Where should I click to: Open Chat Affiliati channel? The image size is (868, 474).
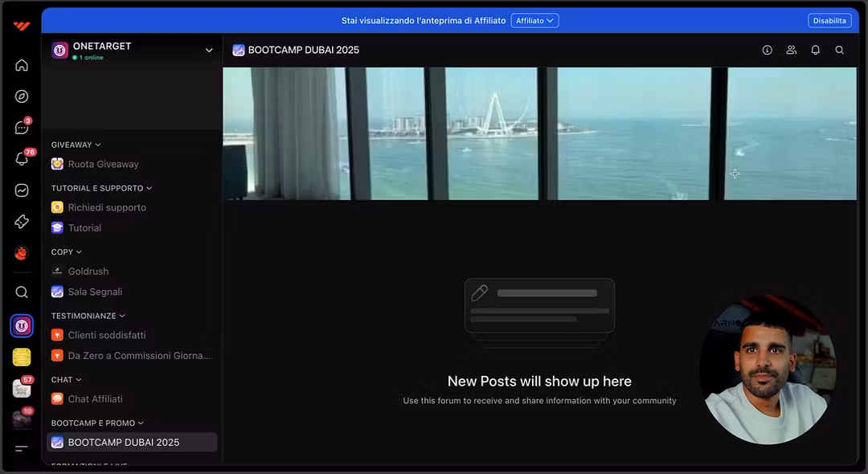tap(132, 398)
